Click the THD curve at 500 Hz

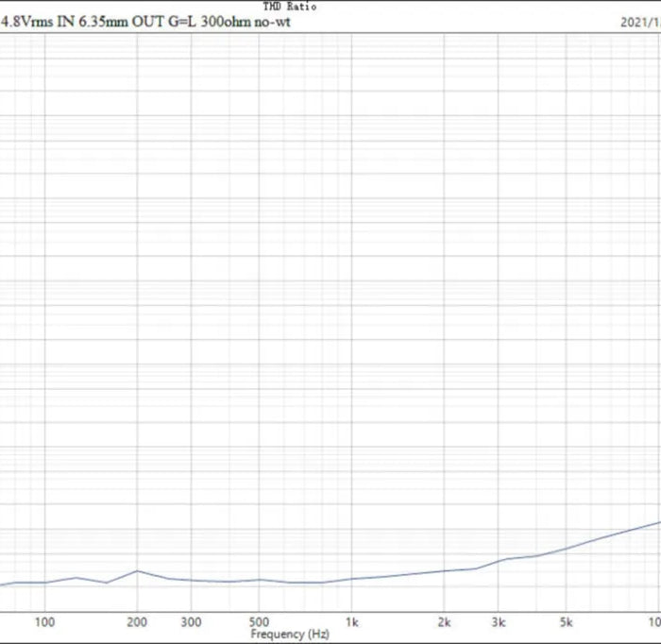coord(260,580)
